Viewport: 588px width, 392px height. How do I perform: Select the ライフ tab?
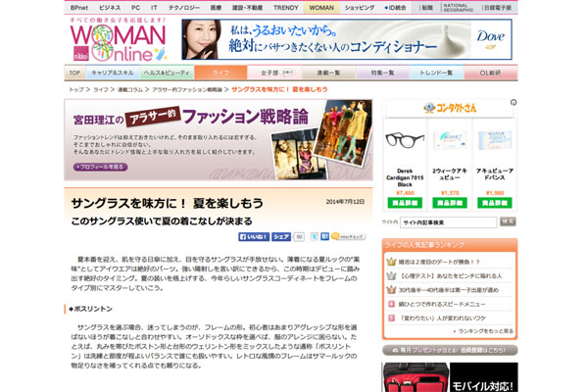coord(220,73)
